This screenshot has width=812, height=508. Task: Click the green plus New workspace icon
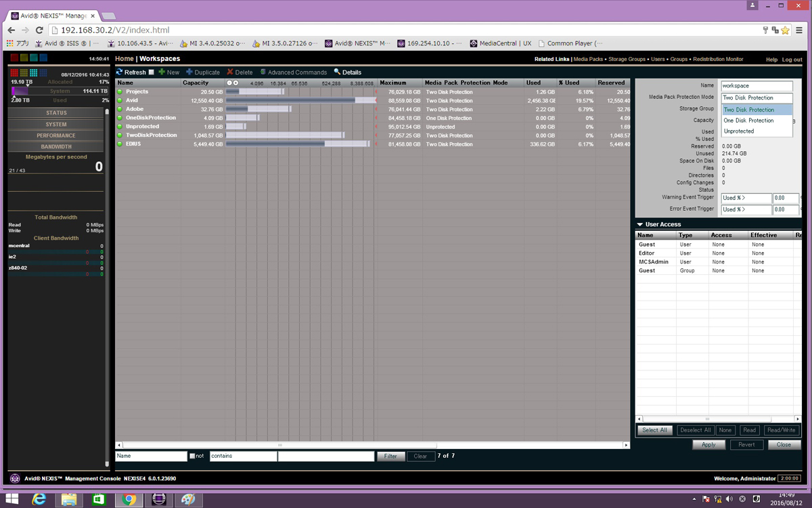[x=162, y=72]
